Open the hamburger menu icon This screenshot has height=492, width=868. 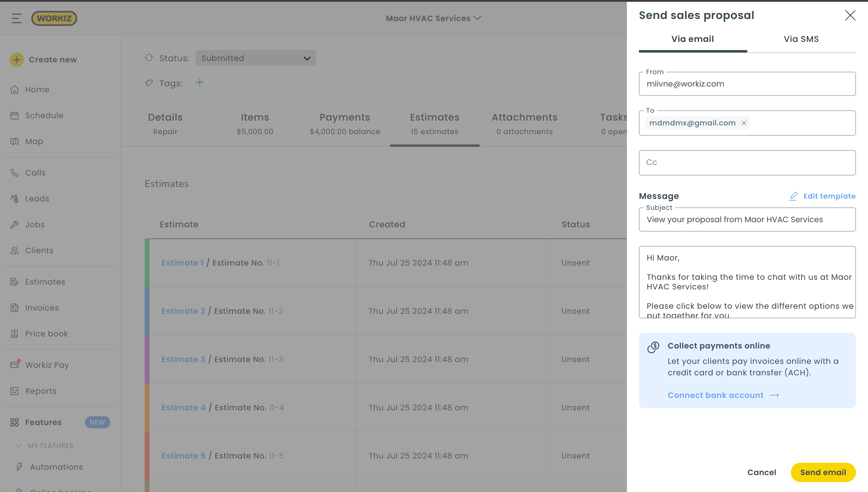pyautogui.click(x=17, y=18)
